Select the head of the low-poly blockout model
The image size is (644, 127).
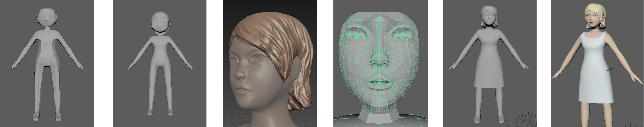point(47,20)
